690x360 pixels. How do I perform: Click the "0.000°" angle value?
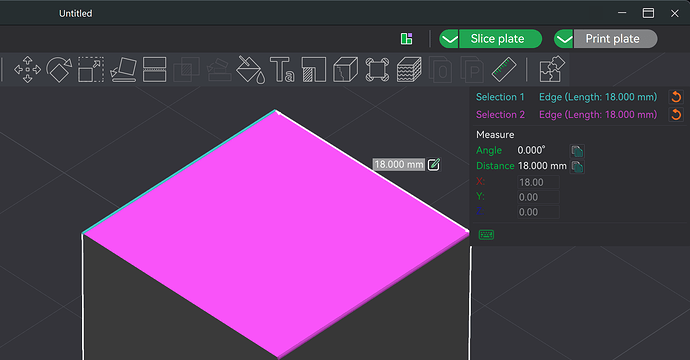[x=531, y=150]
